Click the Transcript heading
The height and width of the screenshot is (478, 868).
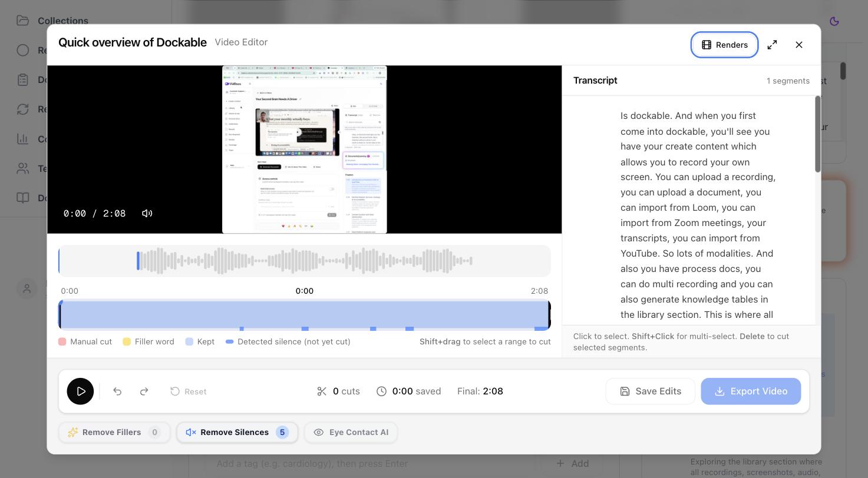point(595,81)
